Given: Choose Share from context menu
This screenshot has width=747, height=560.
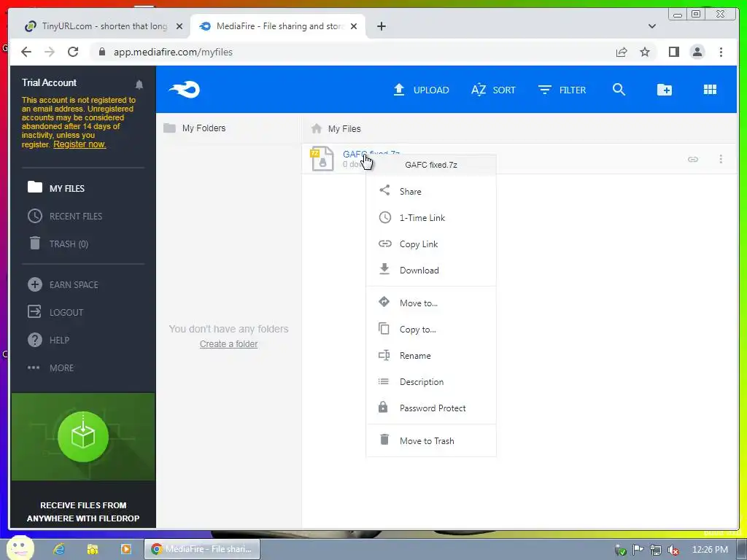Looking at the screenshot, I should pyautogui.click(x=430, y=192).
